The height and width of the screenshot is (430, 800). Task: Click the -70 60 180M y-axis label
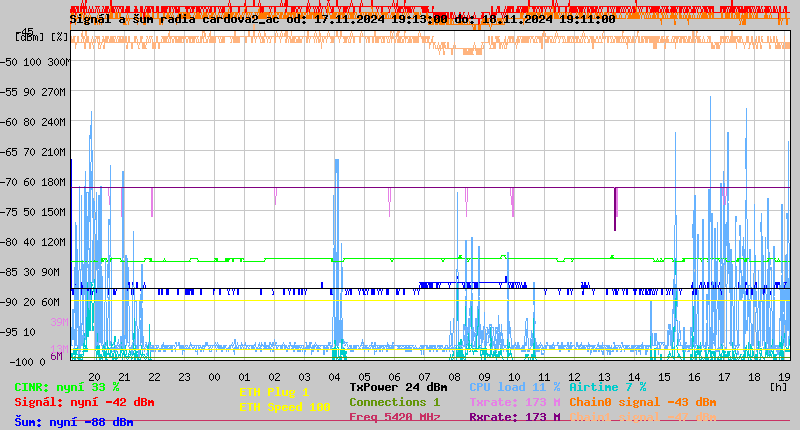pyautogui.click(x=33, y=182)
